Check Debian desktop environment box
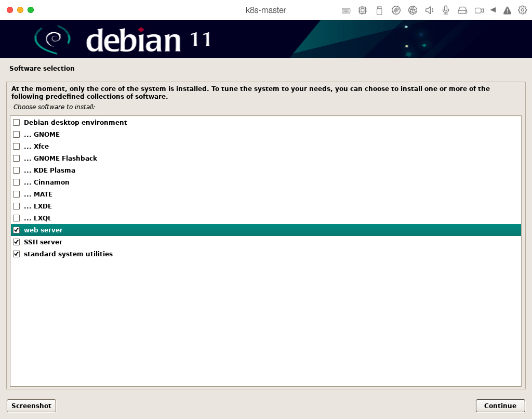 point(16,122)
